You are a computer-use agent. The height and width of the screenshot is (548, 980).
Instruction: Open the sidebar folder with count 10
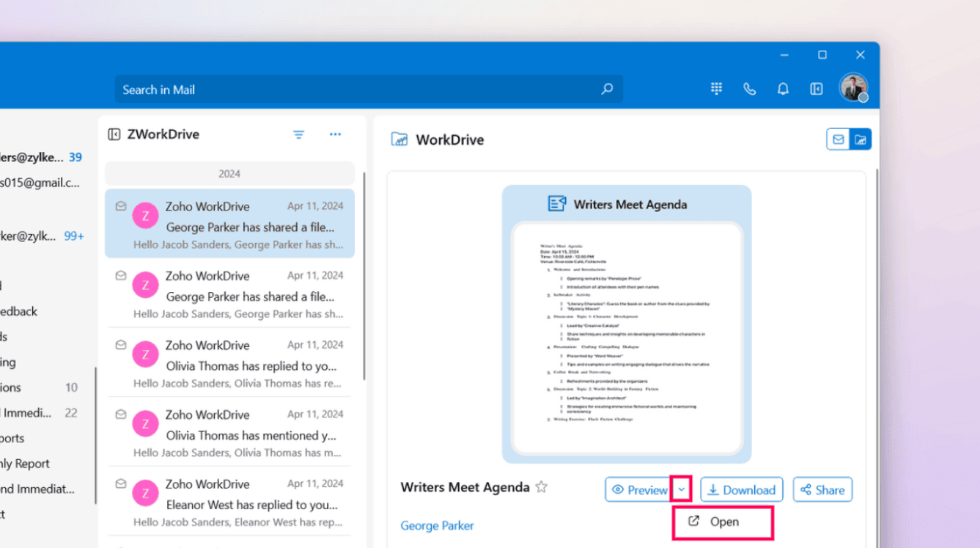click(40, 387)
